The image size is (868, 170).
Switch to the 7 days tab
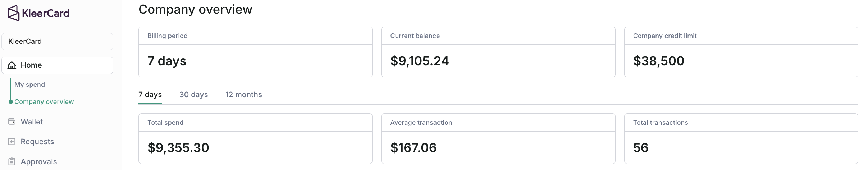(x=150, y=95)
